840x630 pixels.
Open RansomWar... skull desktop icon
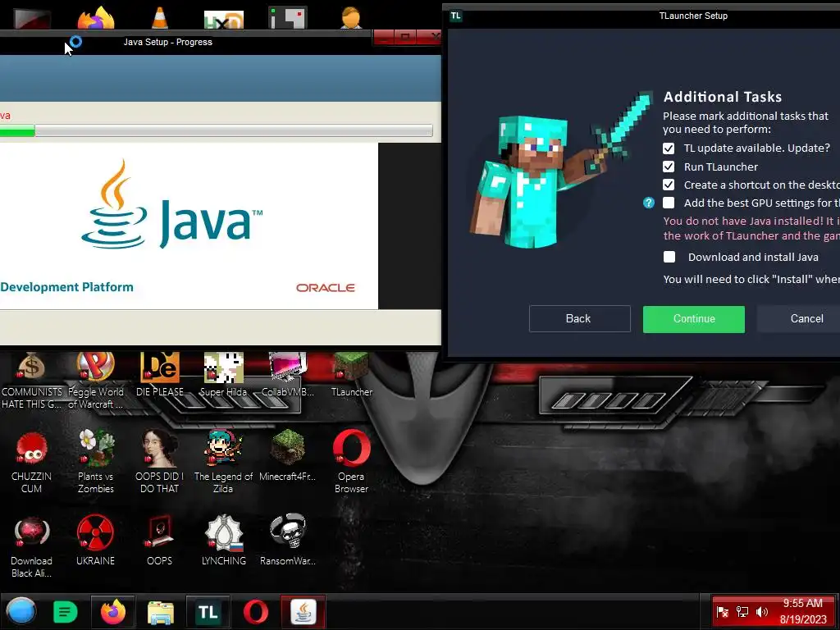[x=288, y=540]
